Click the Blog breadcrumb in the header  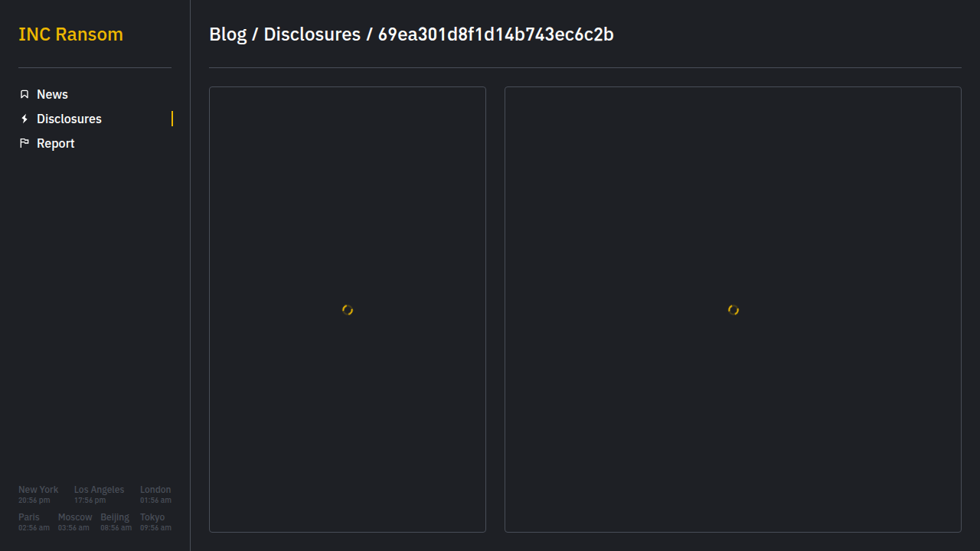tap(227, 34)
